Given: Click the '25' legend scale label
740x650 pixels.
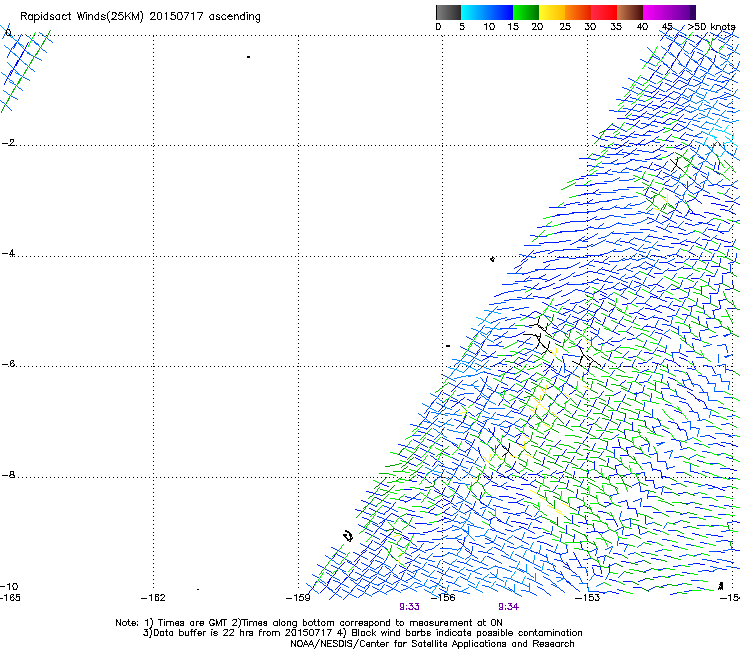Looking at the screenshot, I should click(565, 27).
